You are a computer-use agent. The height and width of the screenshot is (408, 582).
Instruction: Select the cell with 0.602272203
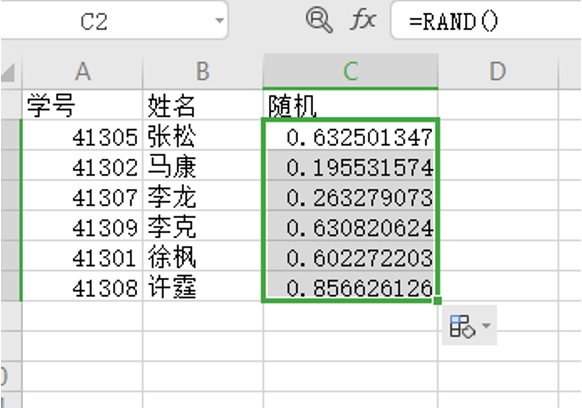tap(351, 256)
